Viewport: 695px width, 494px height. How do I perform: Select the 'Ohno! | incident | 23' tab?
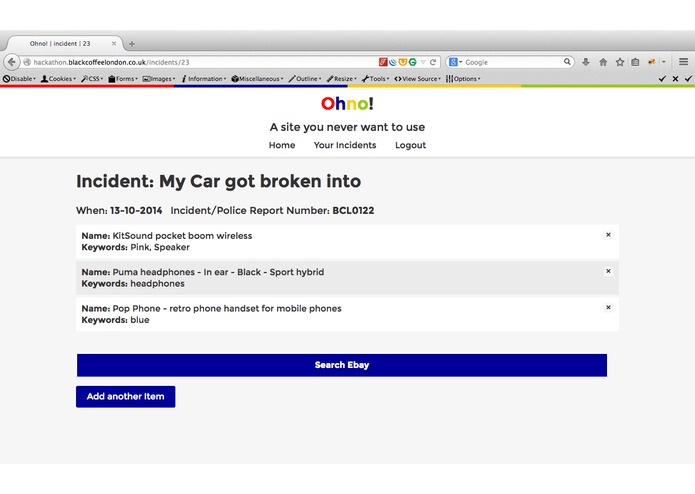click(x=60, y=43)
